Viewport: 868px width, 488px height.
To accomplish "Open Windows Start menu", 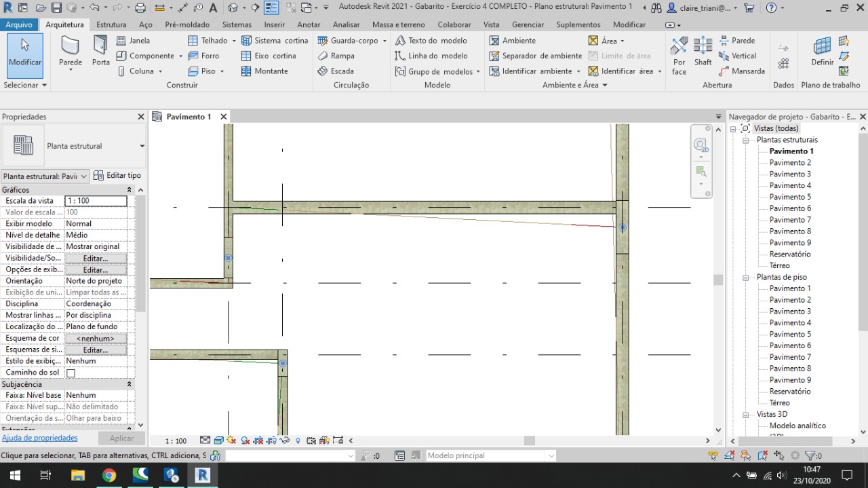I will pyautogui.click(x=14, y=475).
